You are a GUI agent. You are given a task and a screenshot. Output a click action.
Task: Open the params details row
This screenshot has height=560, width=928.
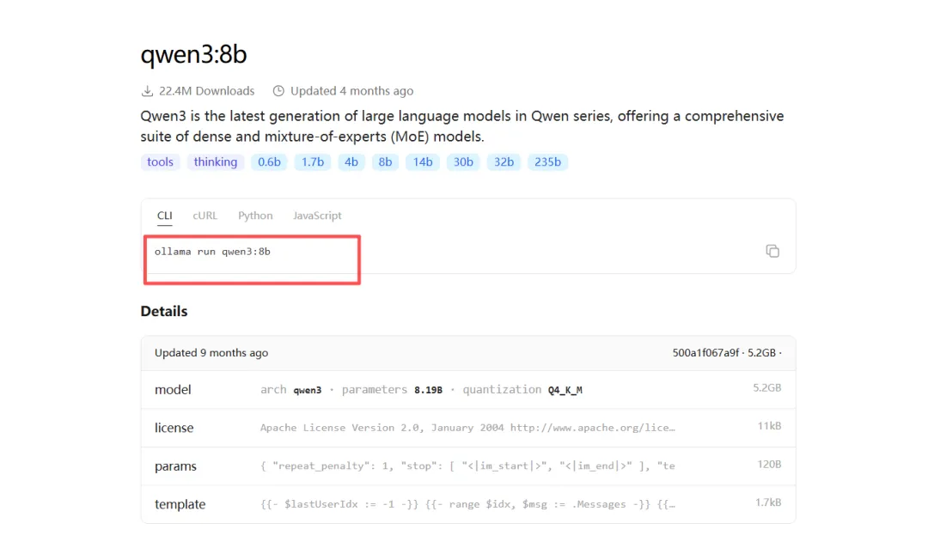[468, 466]
